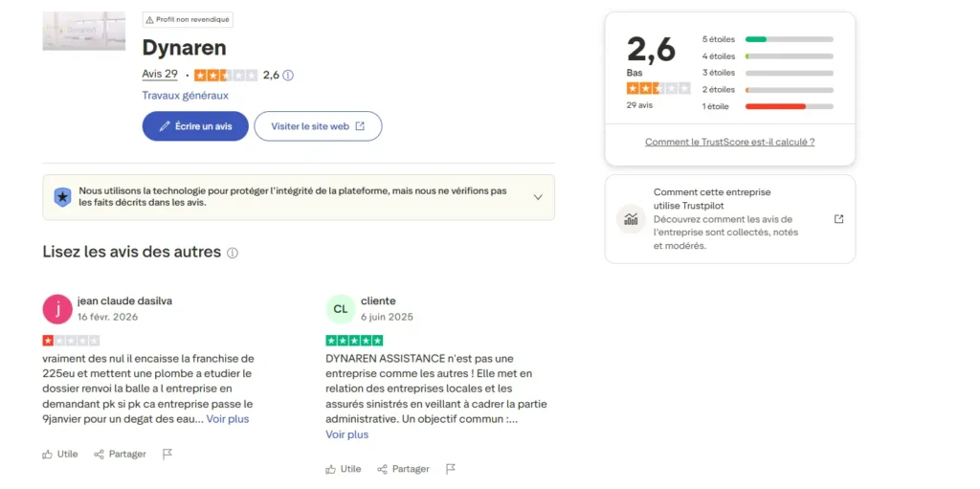
Task: Filter reviews by 1 étoile
Action: pos(768,106)
